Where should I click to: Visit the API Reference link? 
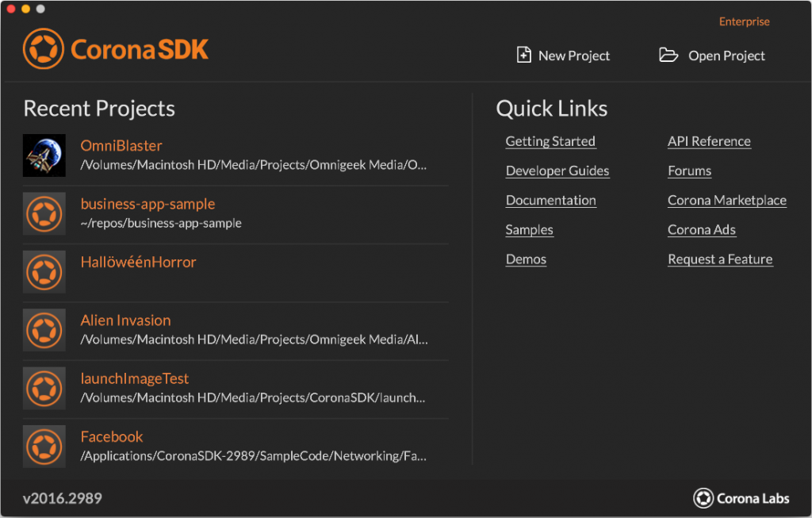pyautogui.click(x=709, y=141)
